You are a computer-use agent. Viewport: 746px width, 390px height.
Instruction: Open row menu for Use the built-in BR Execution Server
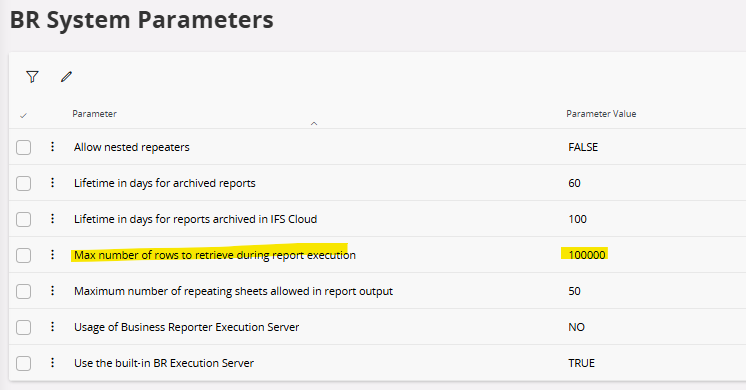pos(52,363)
